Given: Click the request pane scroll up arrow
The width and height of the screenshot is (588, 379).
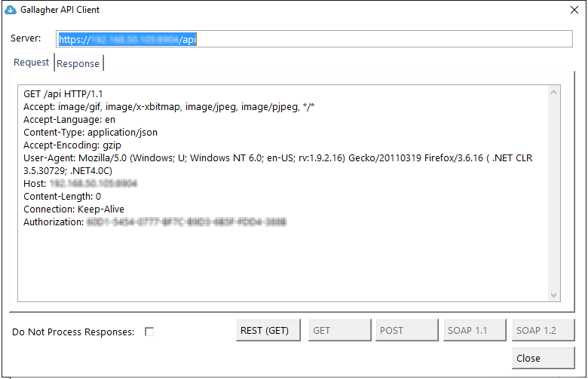Looking at the screenshot, I should [x=553, y=92].
